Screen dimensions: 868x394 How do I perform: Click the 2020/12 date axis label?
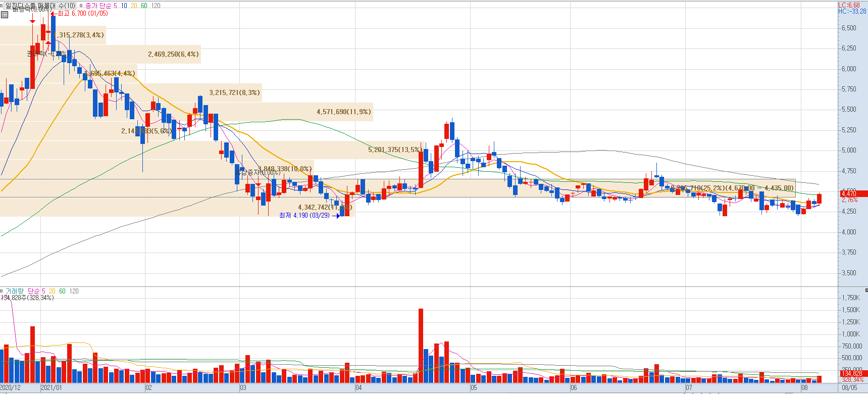point(11,388)
